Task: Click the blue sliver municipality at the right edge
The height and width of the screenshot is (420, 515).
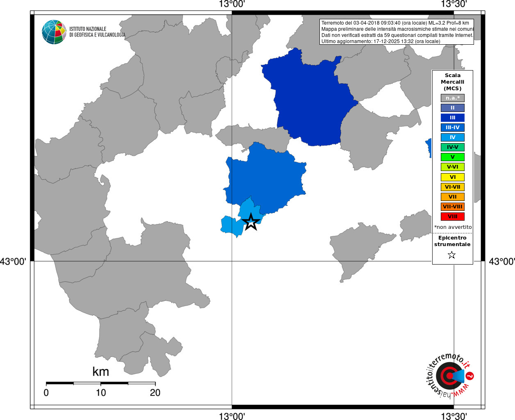Action: [429, 148]
